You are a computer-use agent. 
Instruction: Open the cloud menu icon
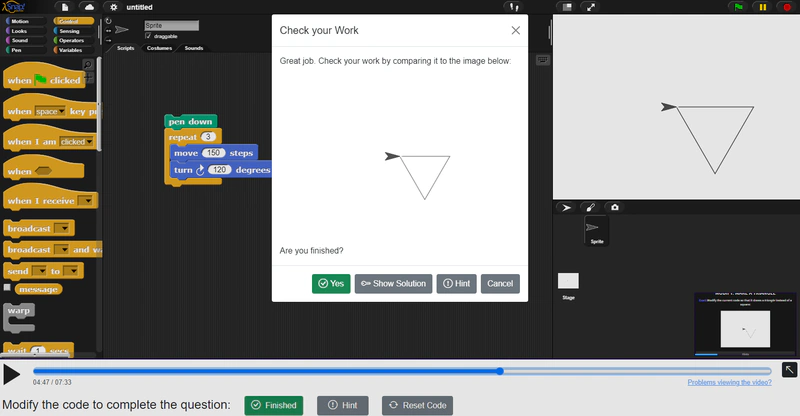[x=87, y=7]
